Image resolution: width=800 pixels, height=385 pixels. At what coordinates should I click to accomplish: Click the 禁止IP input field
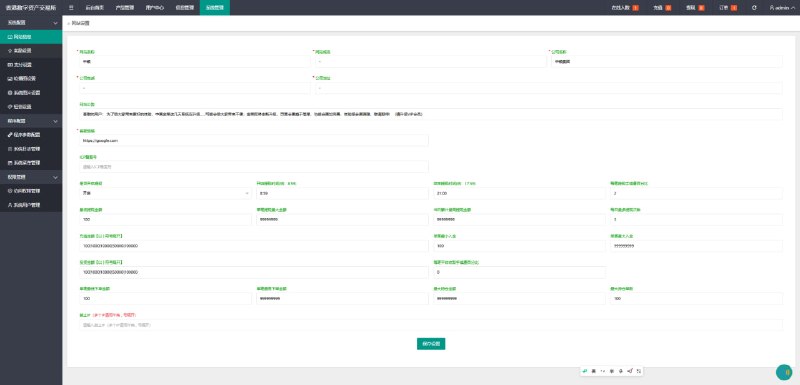pyautogui.click(x=430, y=325)
